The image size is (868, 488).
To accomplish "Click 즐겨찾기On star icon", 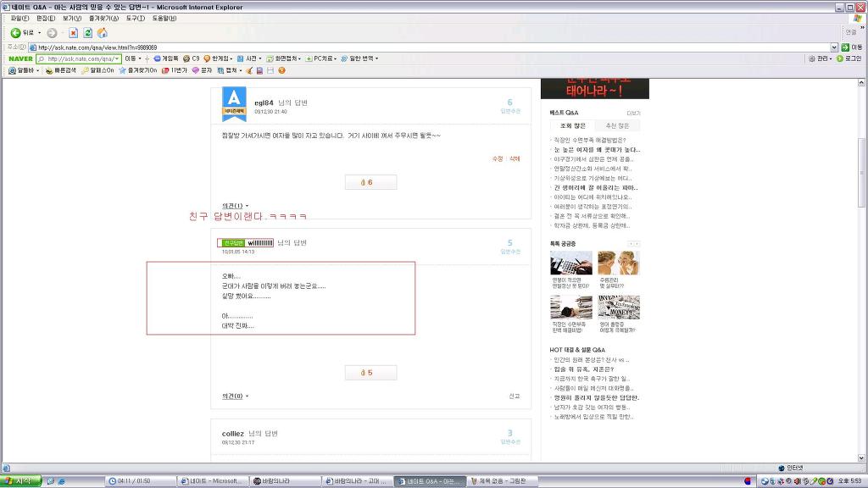I will coord(138,71).
